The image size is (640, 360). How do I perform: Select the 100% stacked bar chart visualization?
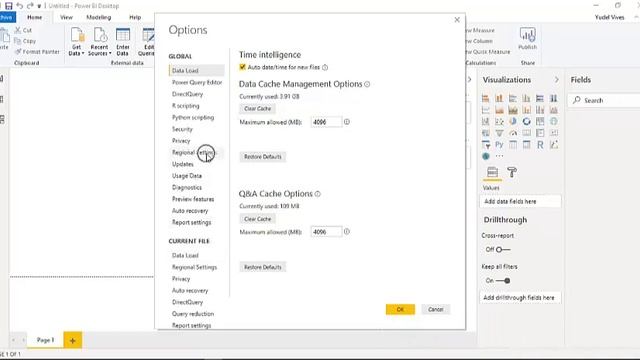[x=540, y=98]
